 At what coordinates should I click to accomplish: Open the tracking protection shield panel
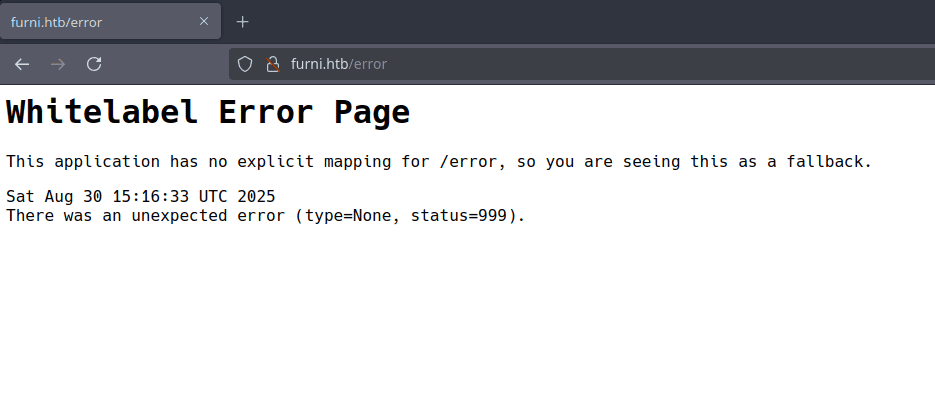click(245, 64)
